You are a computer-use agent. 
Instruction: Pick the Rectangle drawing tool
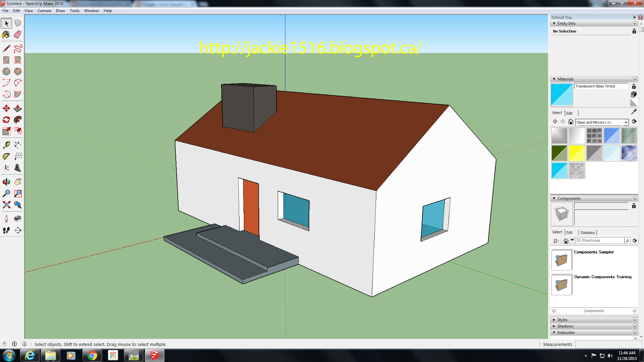(x=6, y=60)
